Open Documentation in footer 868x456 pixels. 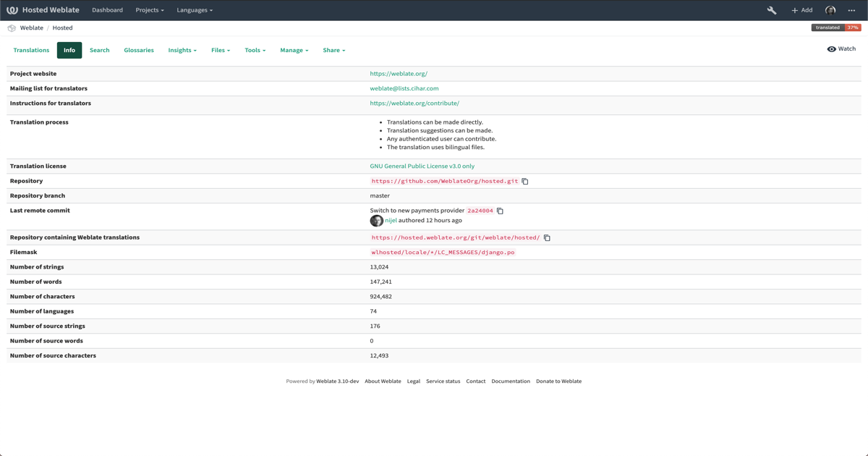coord(511,381)
